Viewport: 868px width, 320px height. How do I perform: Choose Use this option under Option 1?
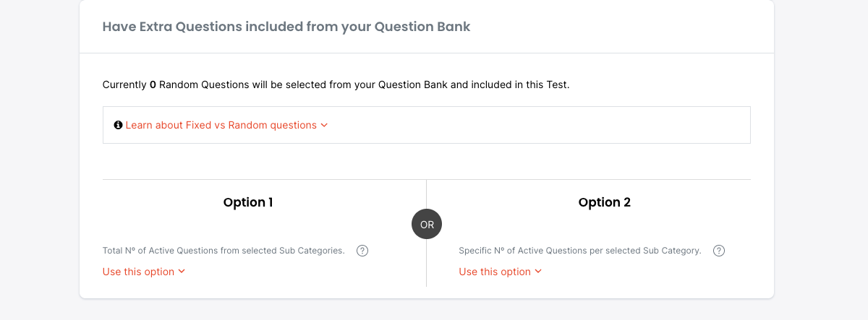tap(139, 272)
